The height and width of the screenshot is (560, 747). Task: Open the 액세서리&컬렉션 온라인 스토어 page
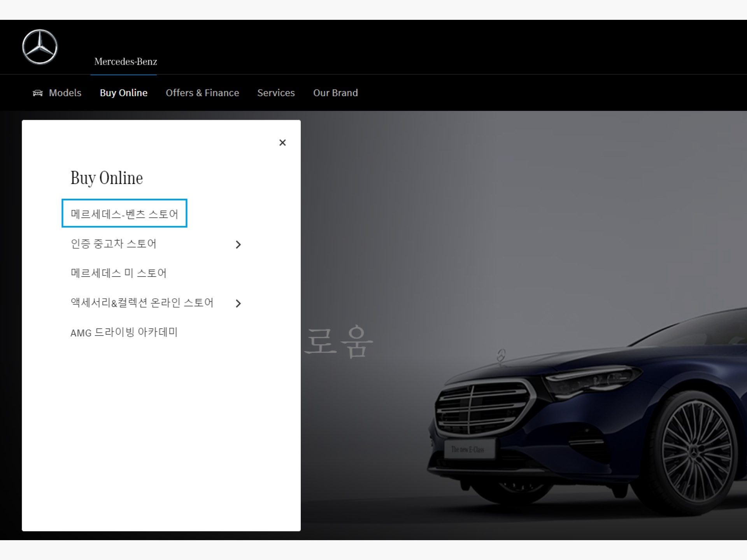tap(142, 303)
